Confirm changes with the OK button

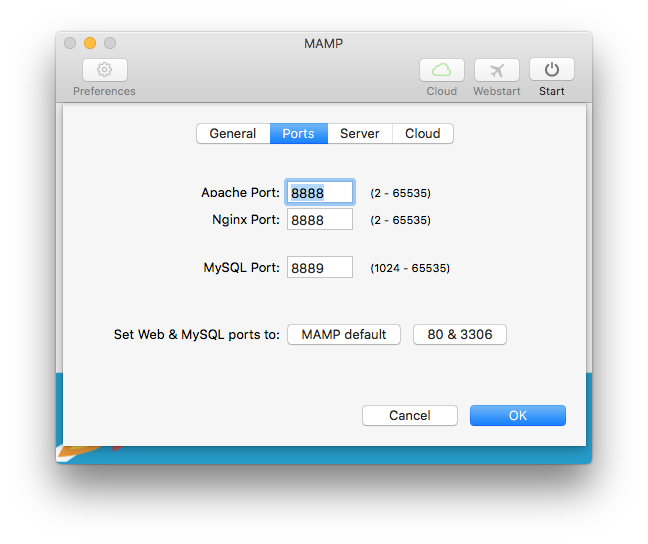[x=518, y=415]
